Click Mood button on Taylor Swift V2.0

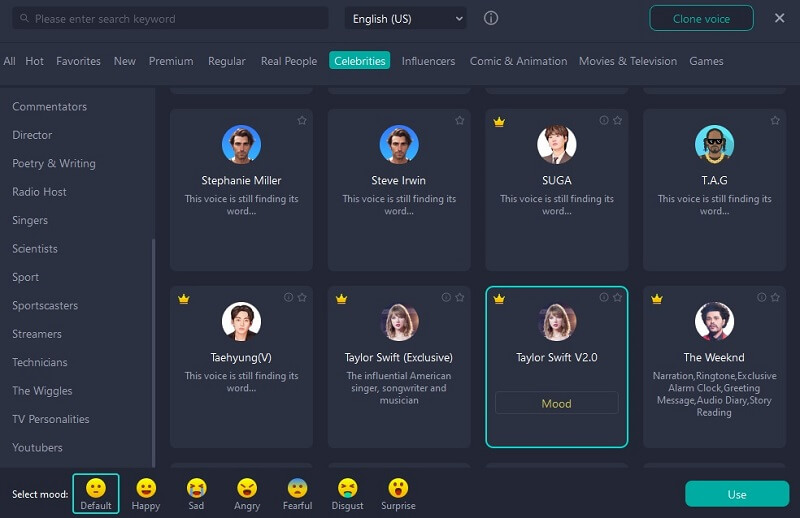point(557,403)
